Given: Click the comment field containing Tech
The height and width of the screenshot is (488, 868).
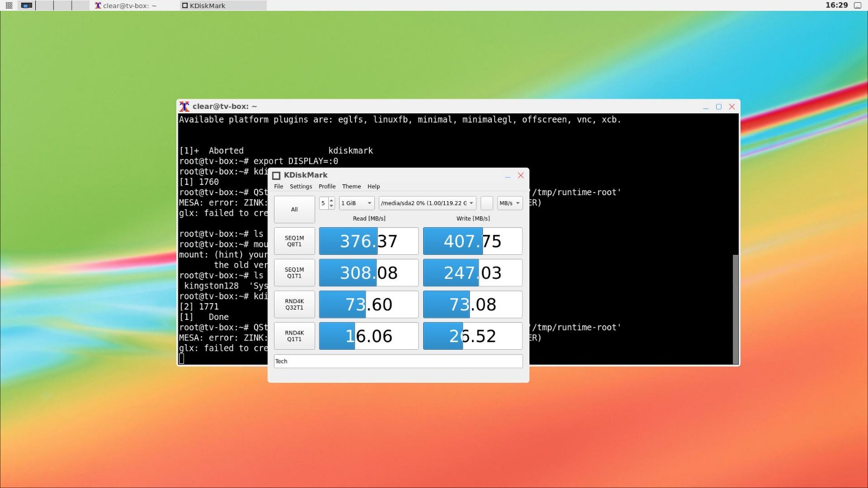Looking at the screenshot, I should tap(398, 361).
